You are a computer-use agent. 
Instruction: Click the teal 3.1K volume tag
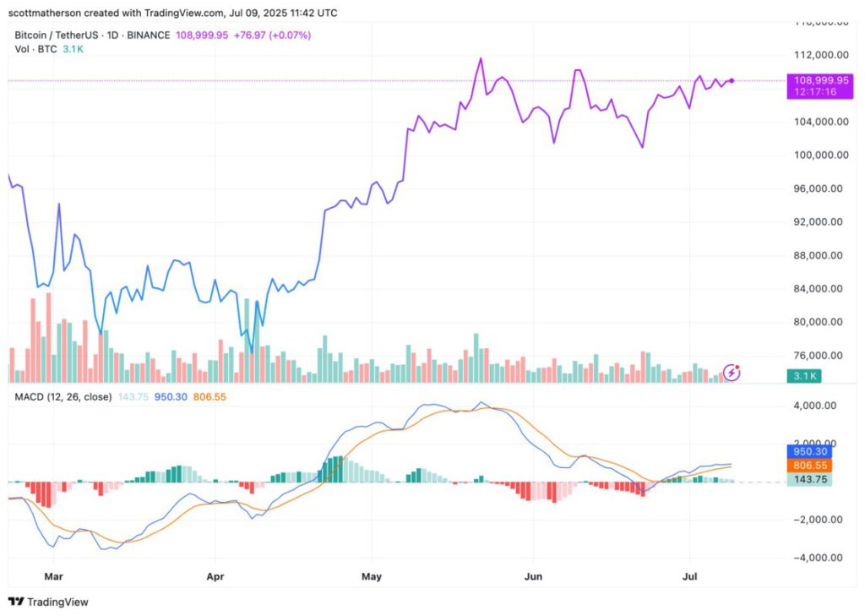point(804,376)
